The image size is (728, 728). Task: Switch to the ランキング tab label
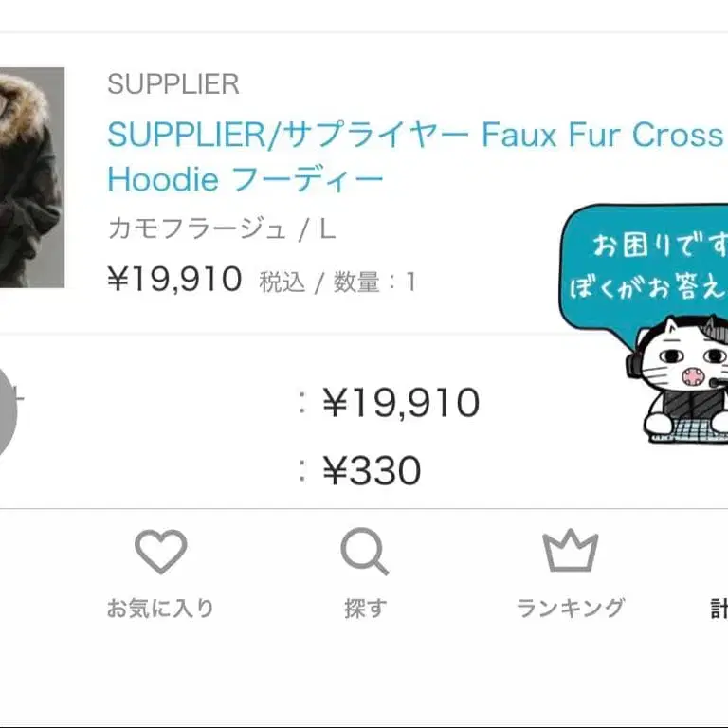(571, 609)
